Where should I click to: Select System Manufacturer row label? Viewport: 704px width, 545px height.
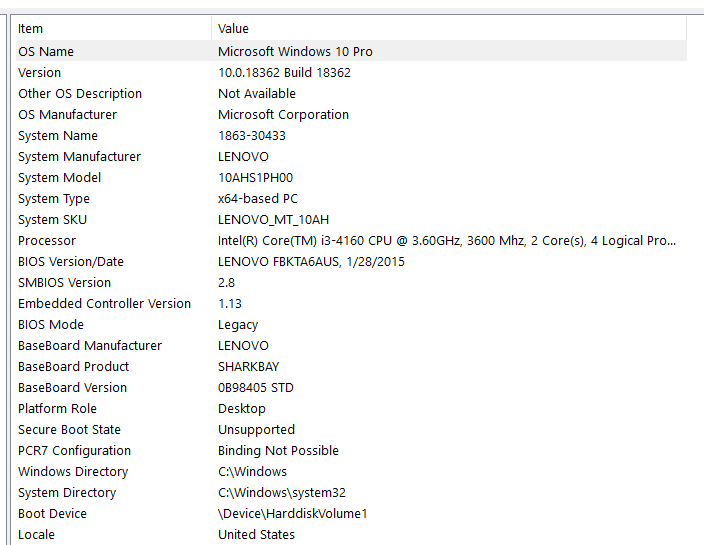(79, 157)
